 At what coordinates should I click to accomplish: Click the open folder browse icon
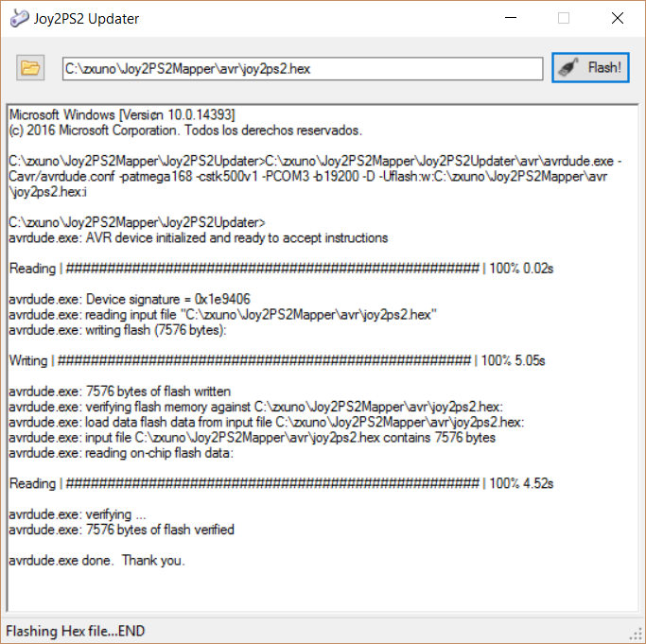click(31, 68)
